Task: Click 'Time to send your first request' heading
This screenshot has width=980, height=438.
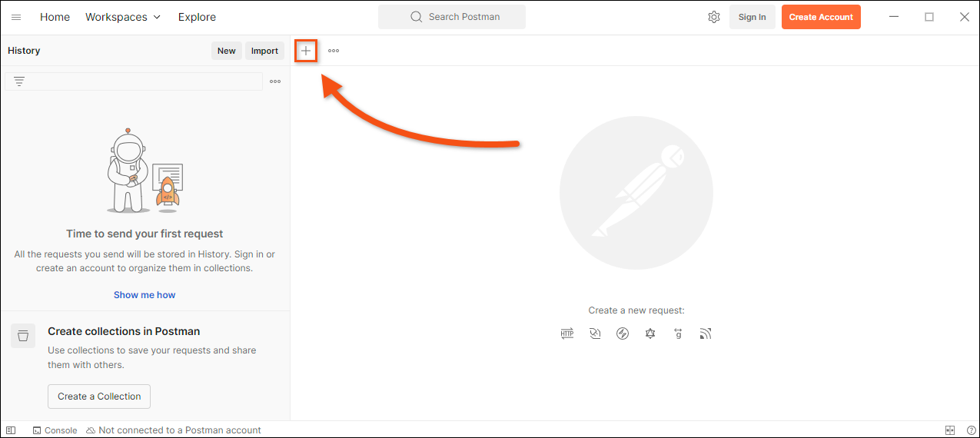Action: 145,234
